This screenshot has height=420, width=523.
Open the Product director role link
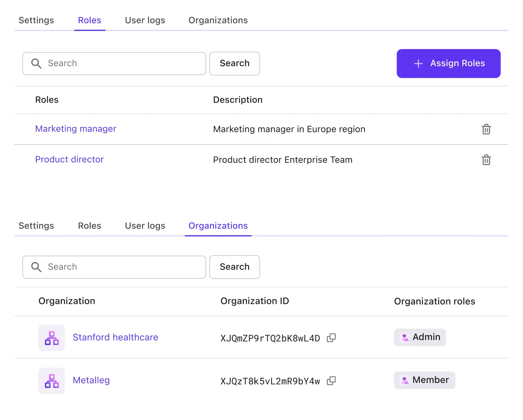69,159
